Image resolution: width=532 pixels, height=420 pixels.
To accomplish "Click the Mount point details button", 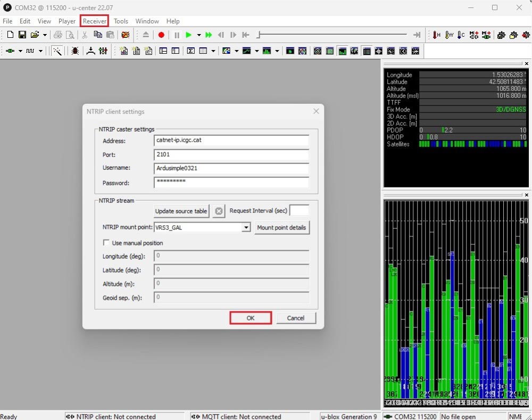I will tap(281, 227).
